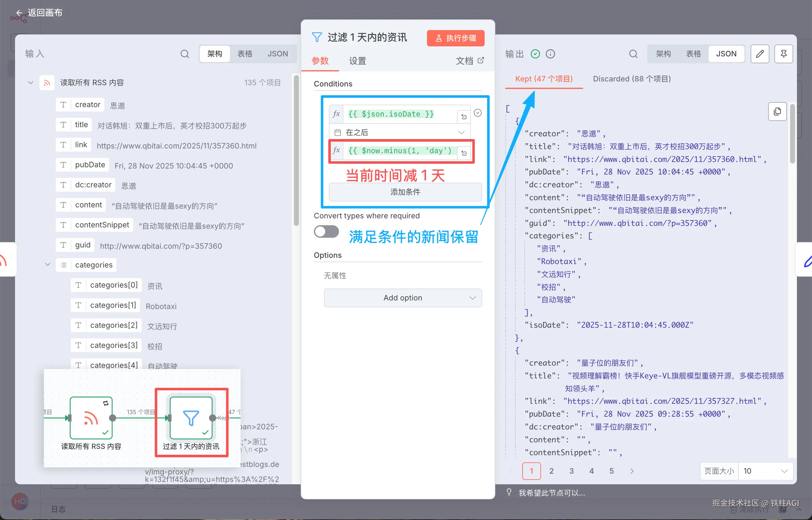Viewport: 812px width, 520px height.
Task: Switch to Discarded (88 个项目) tab
Action: (x=631, y=79)
